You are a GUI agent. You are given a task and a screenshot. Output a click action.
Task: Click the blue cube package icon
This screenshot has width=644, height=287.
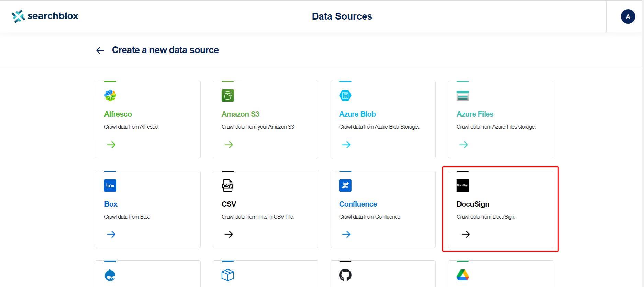click(228, 275)
